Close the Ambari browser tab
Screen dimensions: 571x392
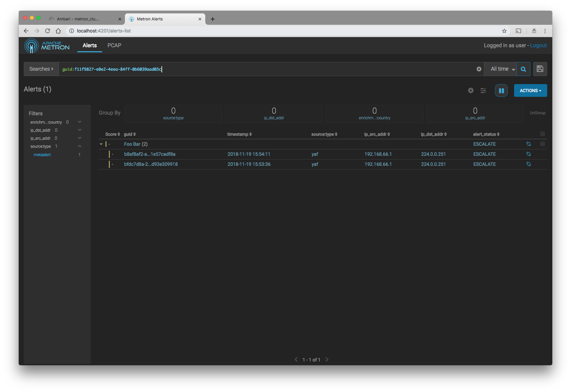(120, 19)
